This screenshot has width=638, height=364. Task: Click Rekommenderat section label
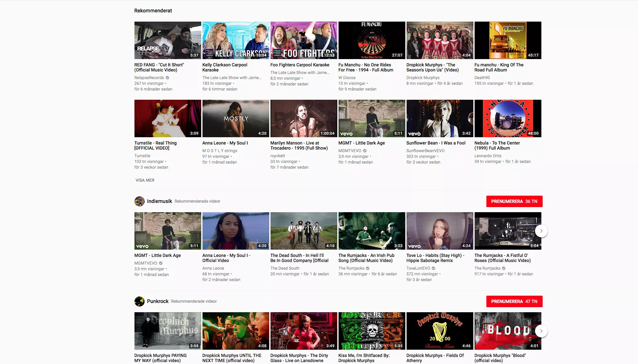pos(153,10)
